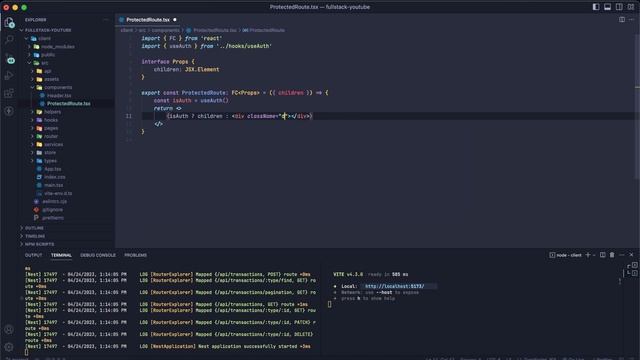Open editor More Actions ellipsis
640x360 pixels.
click(x=631, y=20)
